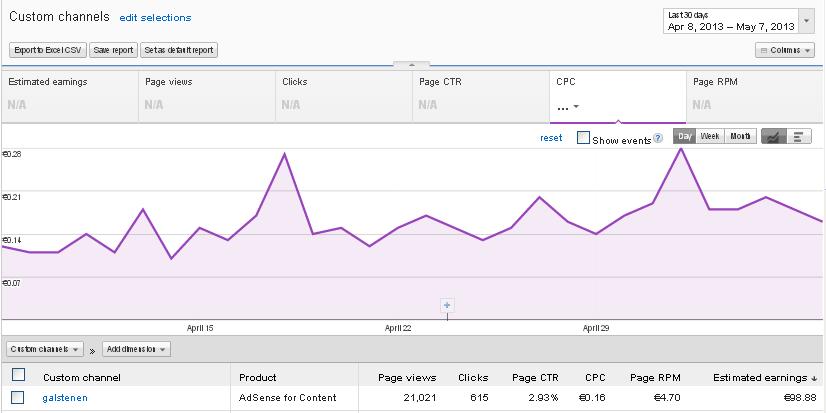
Task: Click the €4.70 Page RPM value
Action: point(665,398)
